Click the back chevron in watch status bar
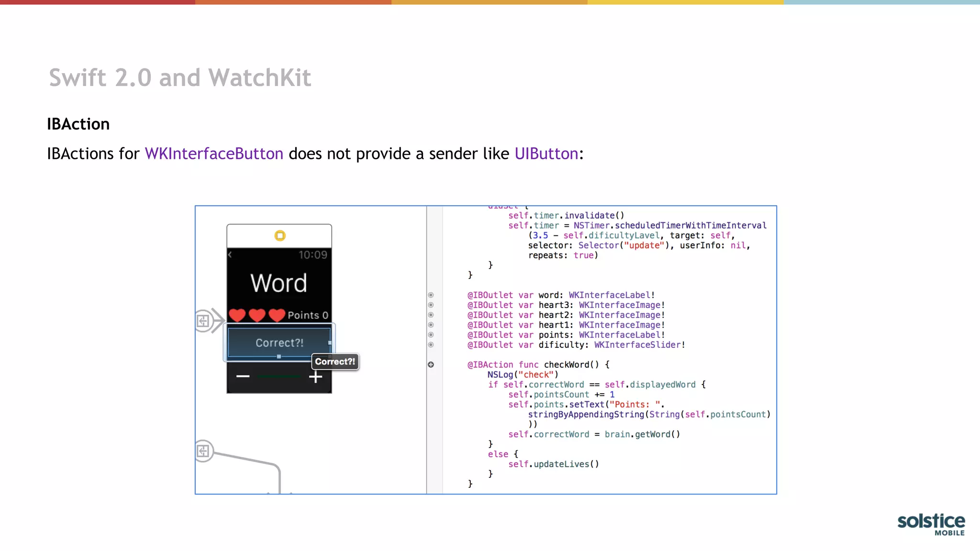The width and height of the screenshot is (980, 551). click(x=230, y=254)
